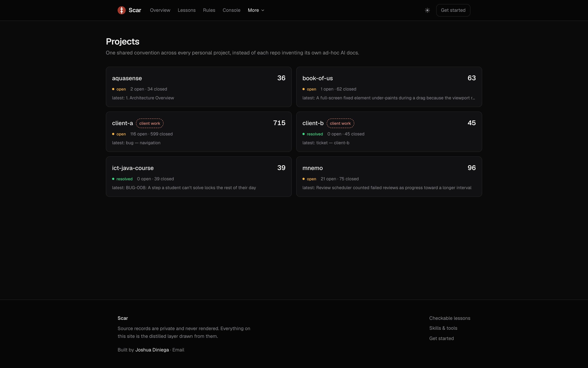Click the footer Get started link
Screen dimensions: 588x368
(442, 338)
